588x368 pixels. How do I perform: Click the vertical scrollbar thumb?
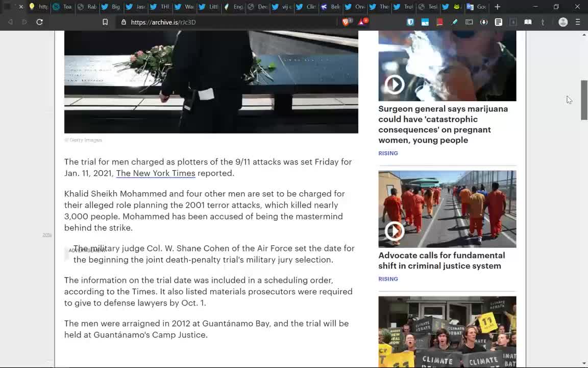pyautogui.click(x=584, y=100)
